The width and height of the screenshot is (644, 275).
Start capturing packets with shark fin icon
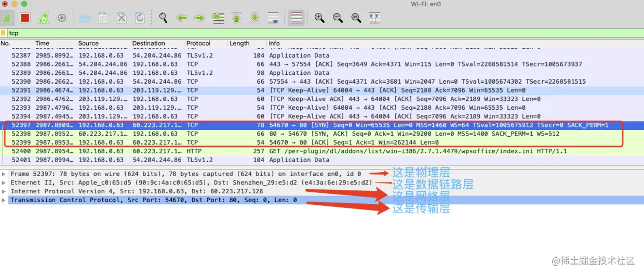click(x=7, y=18)
